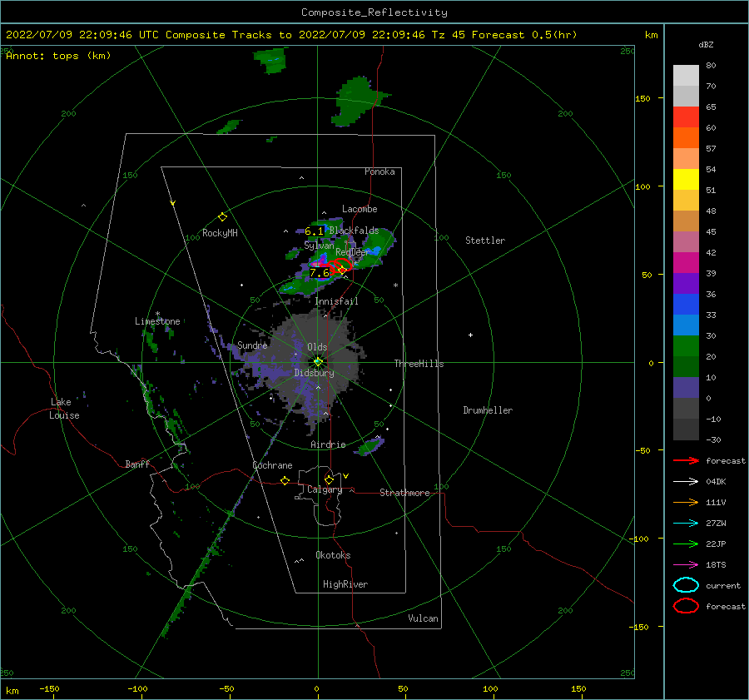The image size is (749, 700).
Task: Click the radar site marker at map center
Action: tap(318, 362)
